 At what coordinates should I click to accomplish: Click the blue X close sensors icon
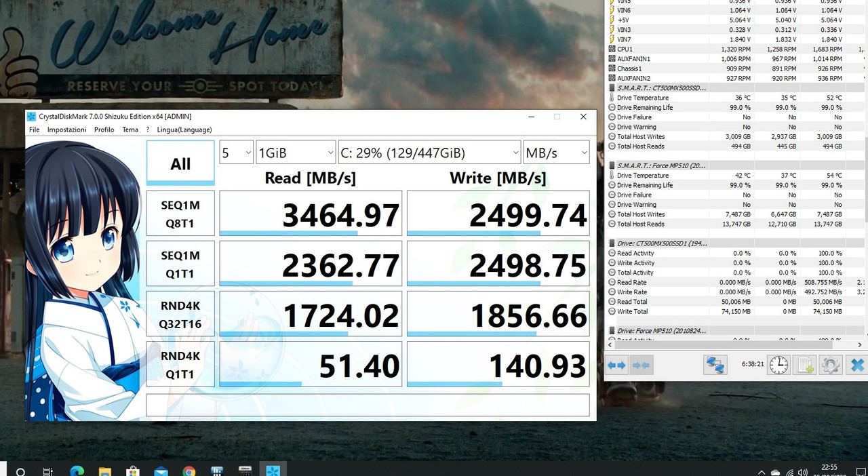tap(857, 365)
